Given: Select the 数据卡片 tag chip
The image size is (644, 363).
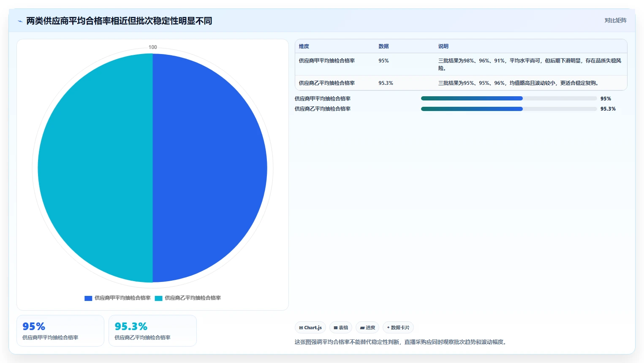Looking at the screenshot, I should (398, 328).
